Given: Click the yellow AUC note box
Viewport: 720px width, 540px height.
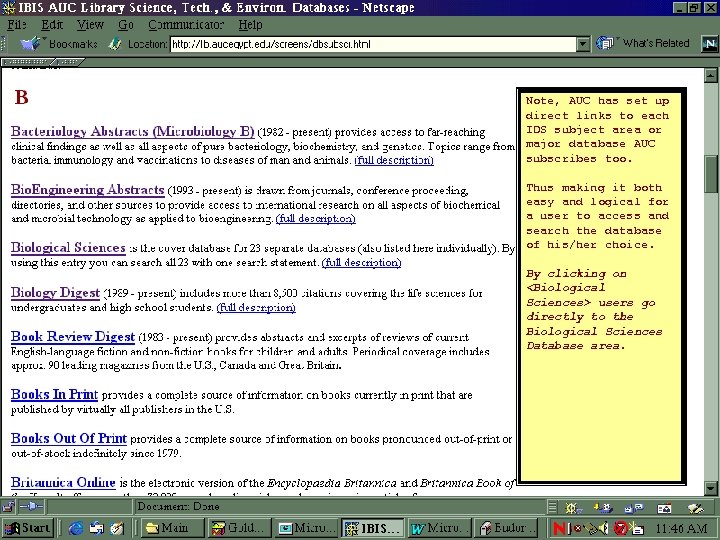Looking at the screenshot, I should coord(601,286).
